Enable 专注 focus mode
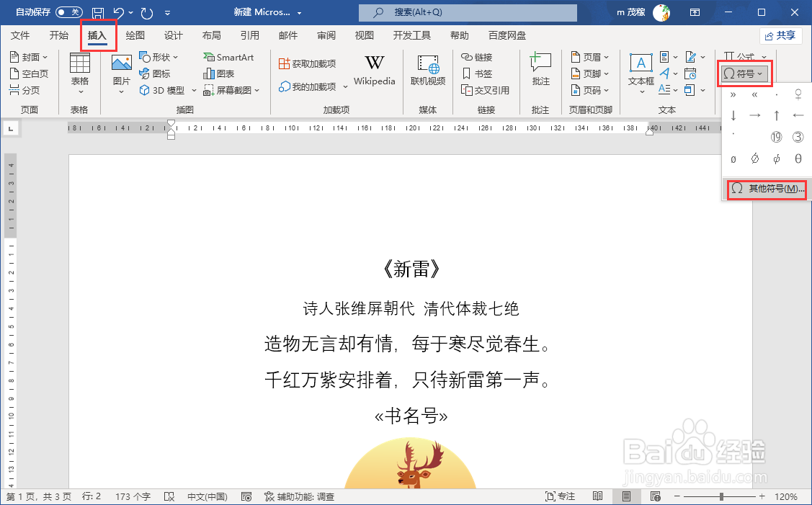 560,496
